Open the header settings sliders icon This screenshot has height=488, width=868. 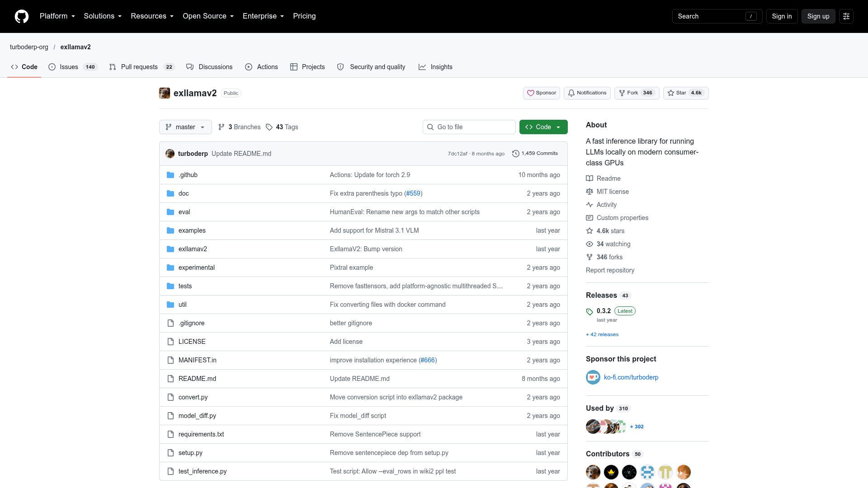(x=846, y=16)
